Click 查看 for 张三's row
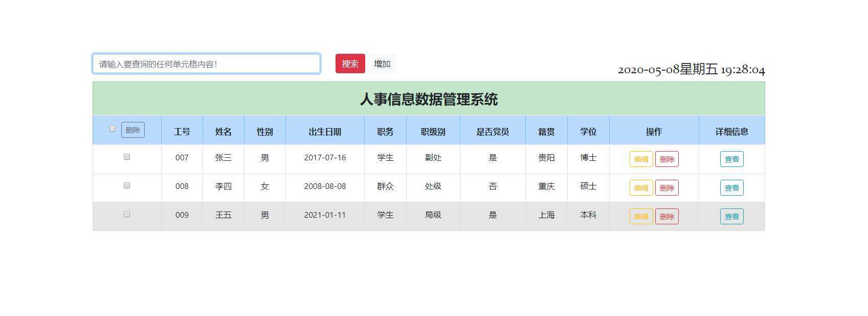The height and width of the screenshot is (316, 868). 732,159
